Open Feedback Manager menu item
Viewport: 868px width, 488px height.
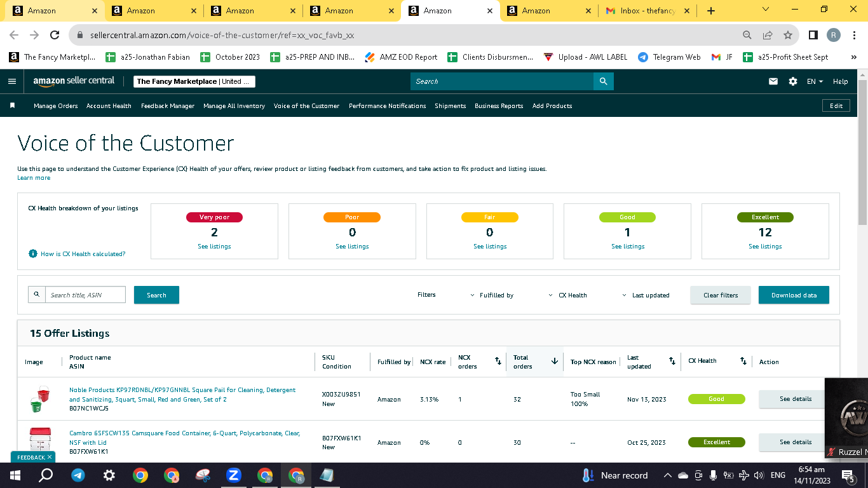tap(168, 106)
